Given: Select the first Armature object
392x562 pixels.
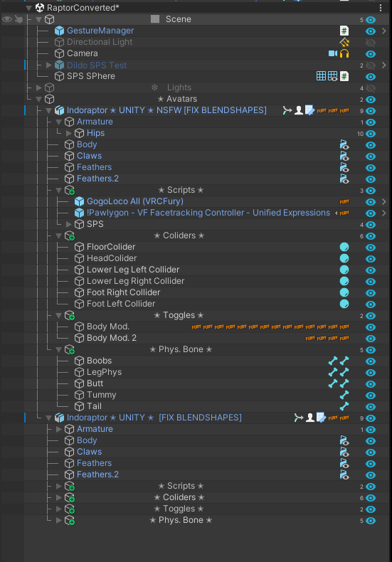Looking at the screenshot, I should 95,122.
